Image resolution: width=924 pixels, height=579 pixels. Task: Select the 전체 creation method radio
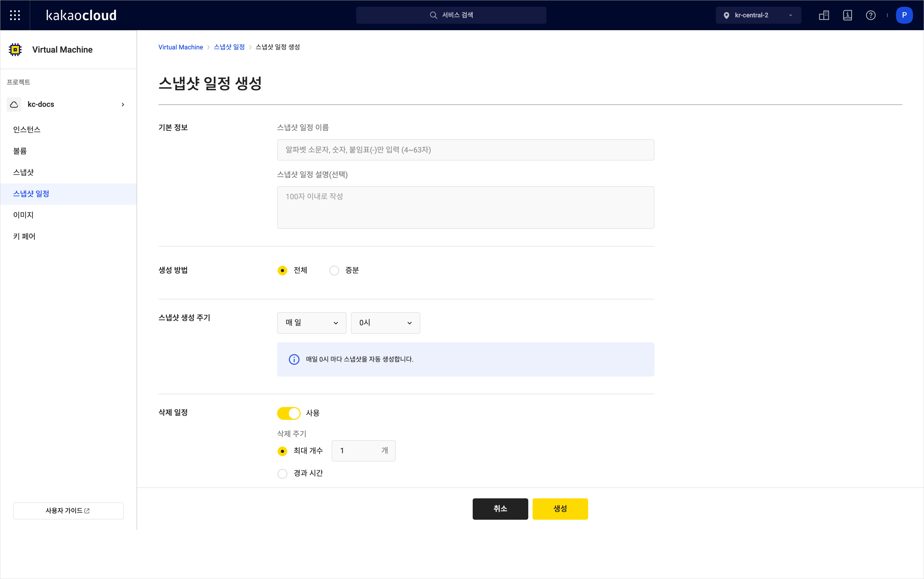[282, 270]
